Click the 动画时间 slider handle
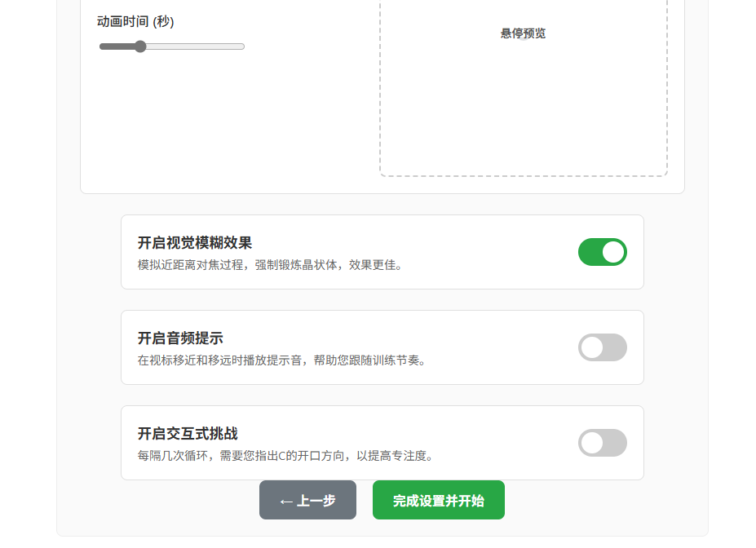Image resolution: width=756 pixels, height=548 pixels. [140, 46]
